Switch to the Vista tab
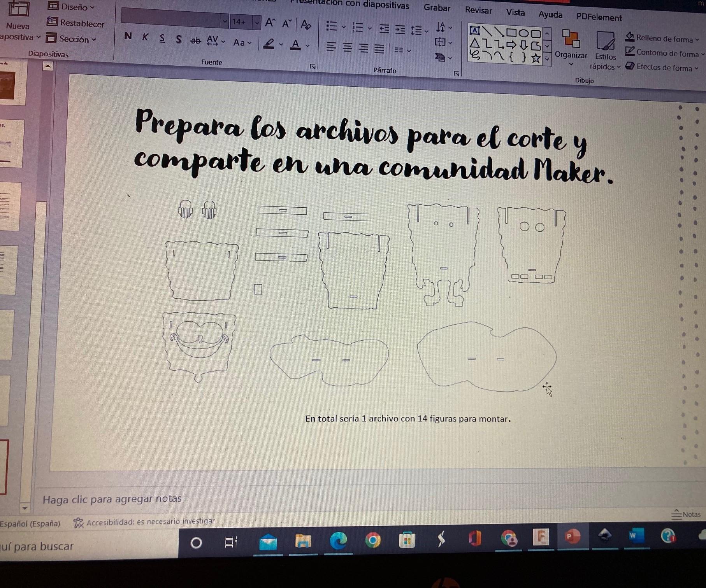This screenshot has height=588, width=706. point(515,12)
